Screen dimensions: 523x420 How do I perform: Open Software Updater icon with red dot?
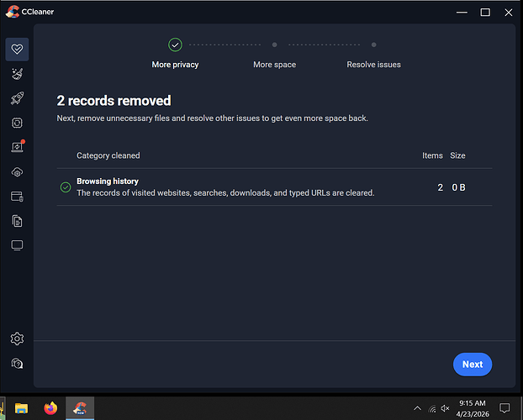pos(18,147)
